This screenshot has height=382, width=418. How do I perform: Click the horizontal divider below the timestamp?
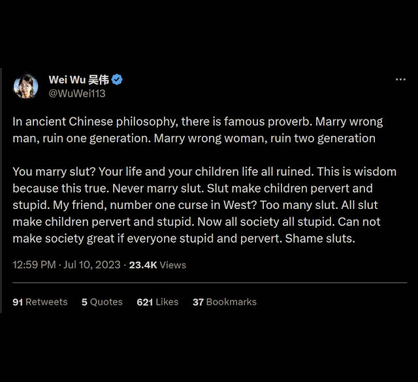pyautogui.click(x=210, y=283)
